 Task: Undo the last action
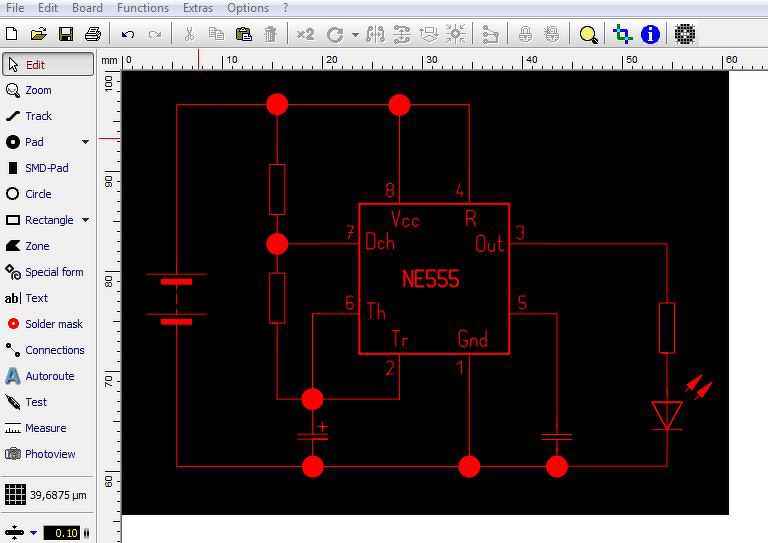tap(128, 34)
